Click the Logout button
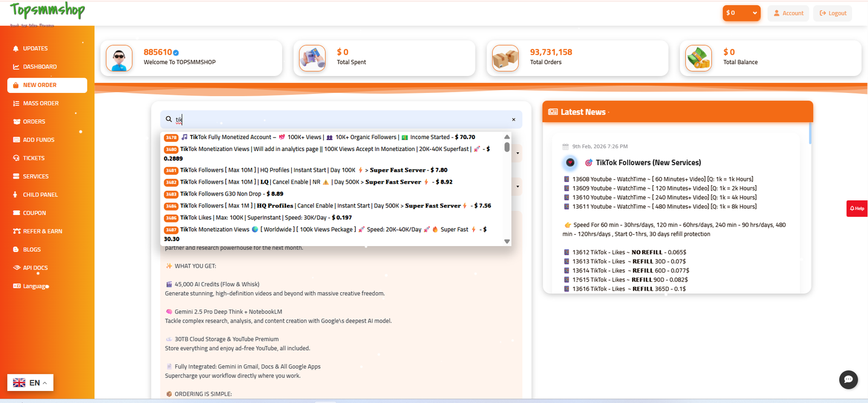Image resolution: width=868 pixels, height=403 pixels. pyautogui.click(x=833, y=13)
